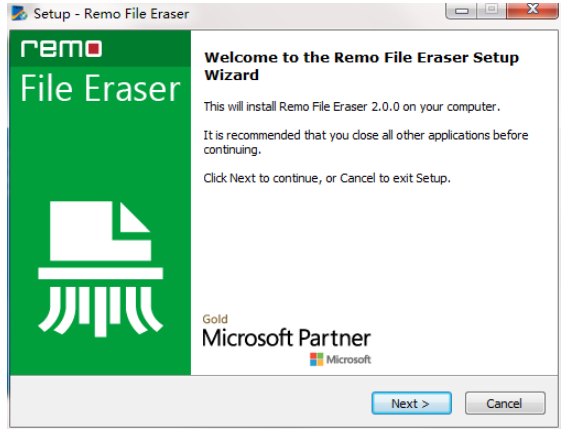Image resolution: width=563 pixels, height=429 pixels.
Task: Click the File Eraser product title
Action: pyautogui.click(x=100, y=88)
